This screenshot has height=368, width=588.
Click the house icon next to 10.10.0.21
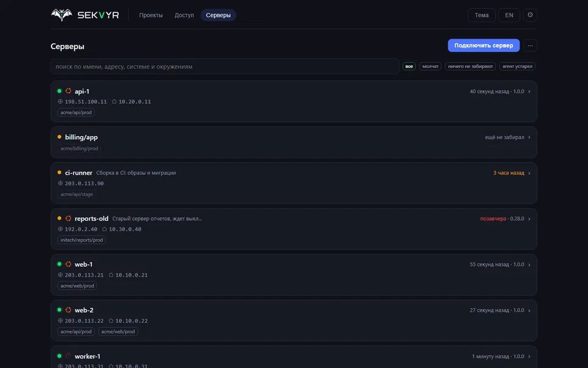[111, 275]
